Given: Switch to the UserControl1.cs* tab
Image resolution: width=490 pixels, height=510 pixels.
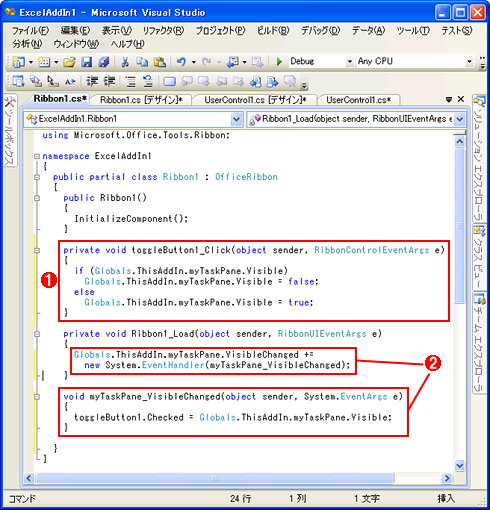Looking at the screenshot, I should tap(358, 100).
